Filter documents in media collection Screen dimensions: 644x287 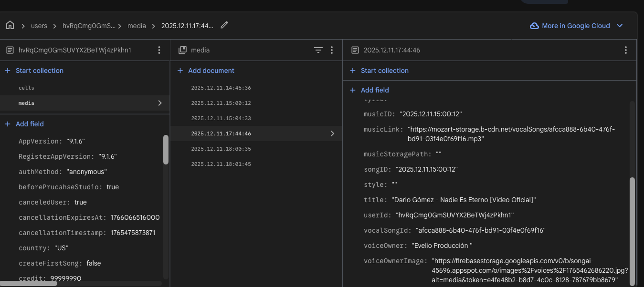pyautogui.click(x=318, y=50)
